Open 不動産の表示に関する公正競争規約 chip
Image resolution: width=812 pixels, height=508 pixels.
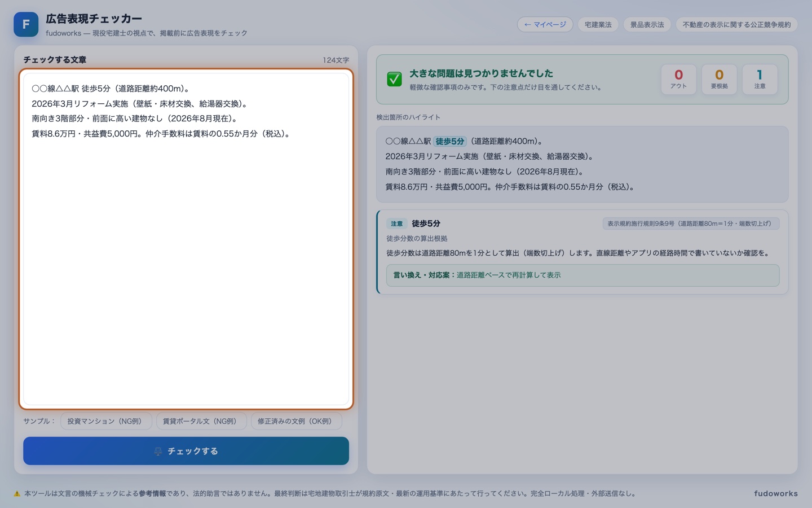point(736,24)
